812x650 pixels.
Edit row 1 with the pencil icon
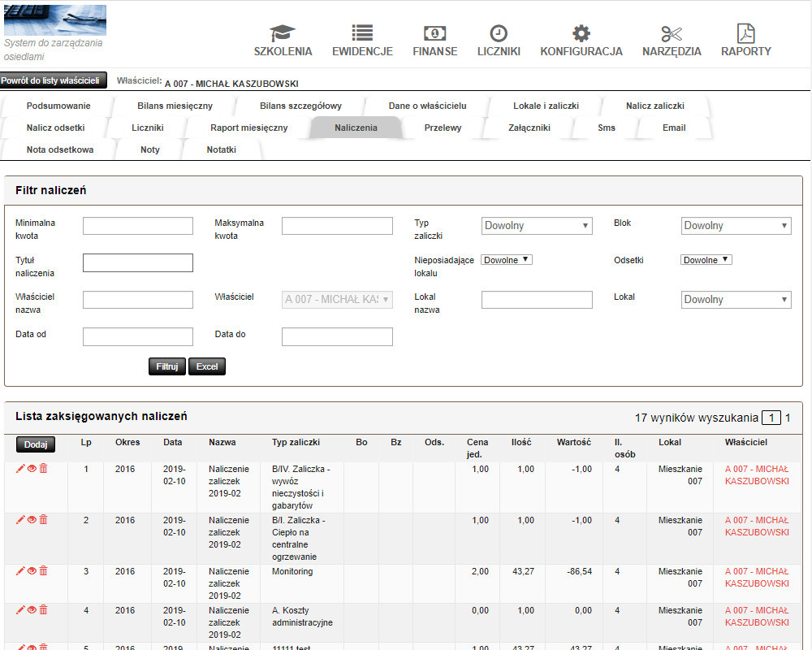[x=20, y=469]
